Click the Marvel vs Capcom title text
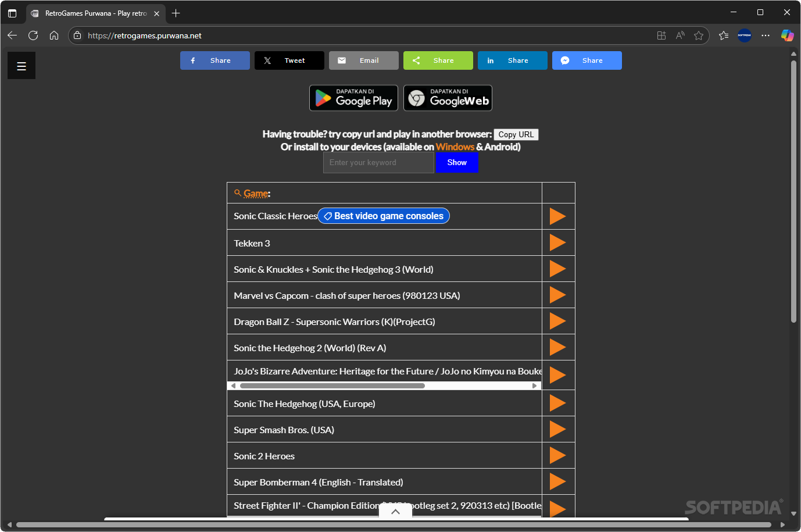This screenshot has width=801, height=532. click(x=346, y=296)
